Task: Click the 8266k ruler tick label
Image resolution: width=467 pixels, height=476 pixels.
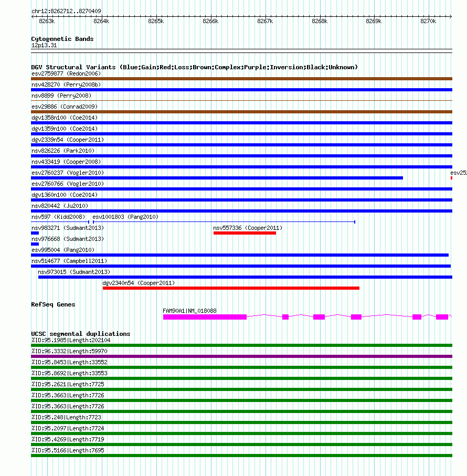Action: coord(210,21)
